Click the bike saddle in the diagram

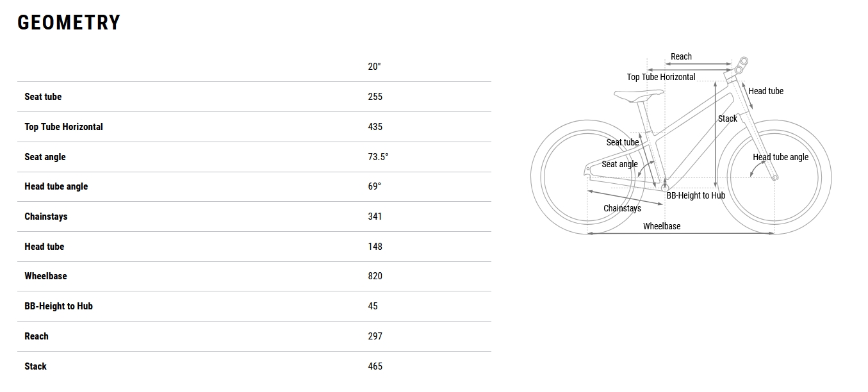coord(638,95)
